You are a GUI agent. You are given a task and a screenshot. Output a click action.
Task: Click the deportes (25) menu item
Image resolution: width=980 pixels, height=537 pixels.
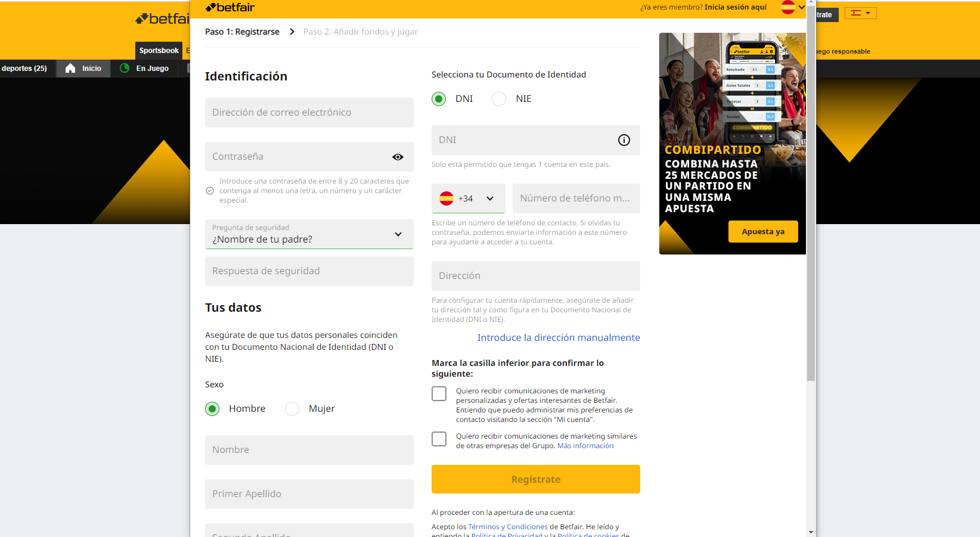point(24,69)
